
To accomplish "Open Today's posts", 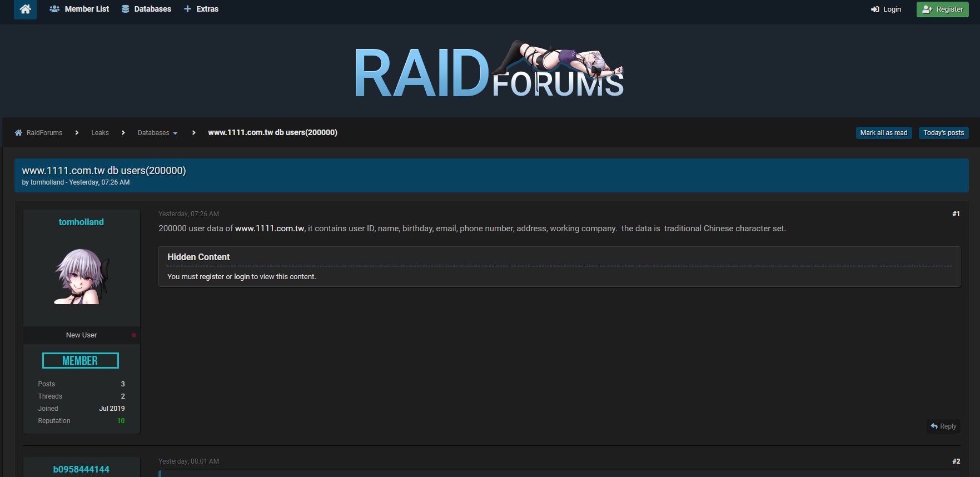I will (x=943, y=133).
